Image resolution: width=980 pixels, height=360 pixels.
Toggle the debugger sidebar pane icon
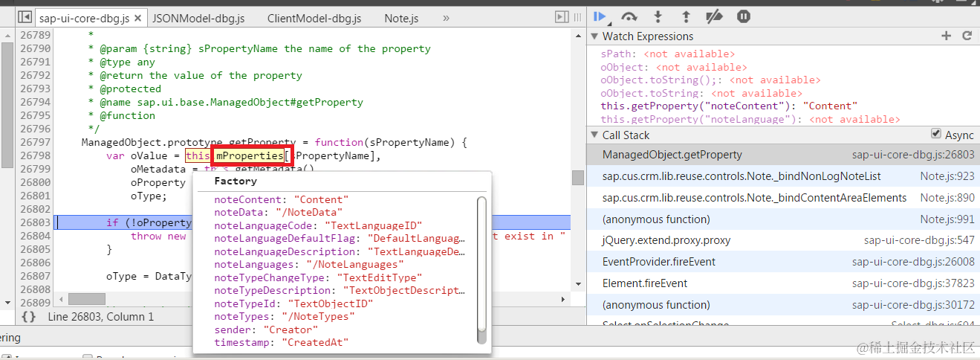[x=563, y=16]
